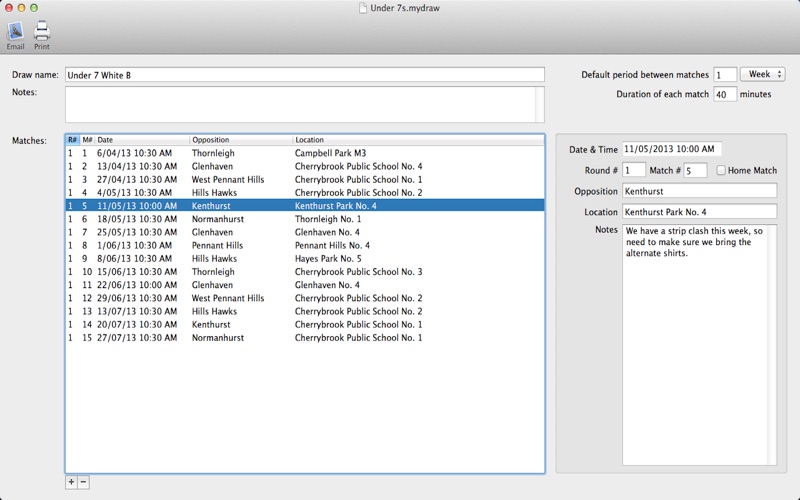The width and height of the screenshot is (800, 500).
Task: Click the document icon in title bar
Action: 363,8
